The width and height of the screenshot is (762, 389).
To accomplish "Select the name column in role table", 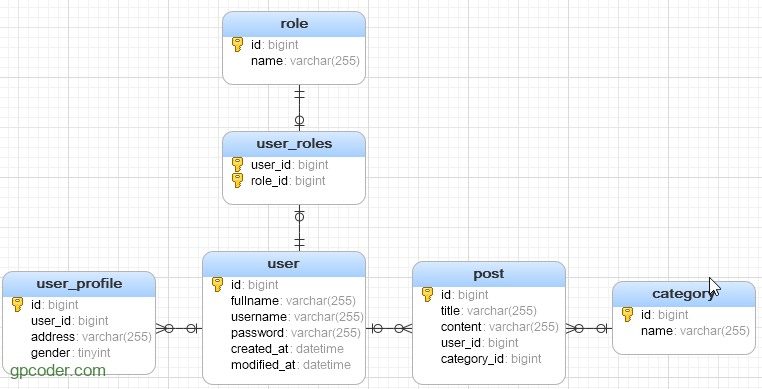I will (305, 61).
